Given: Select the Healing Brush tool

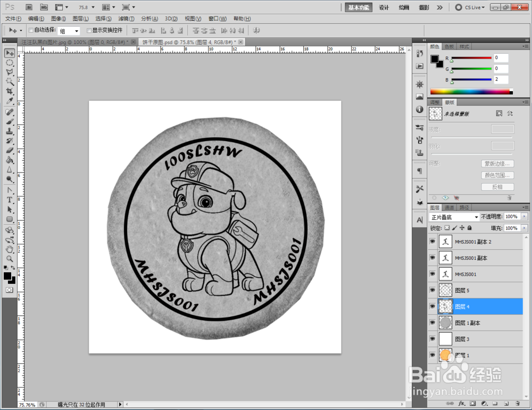Looking at the screenshot, I should point(10,112).
